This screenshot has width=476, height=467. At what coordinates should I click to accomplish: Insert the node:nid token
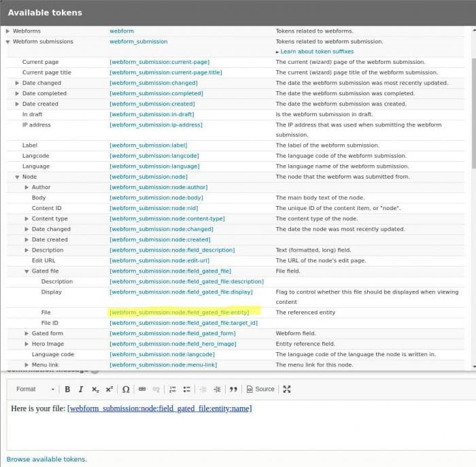tap(154, 208)
